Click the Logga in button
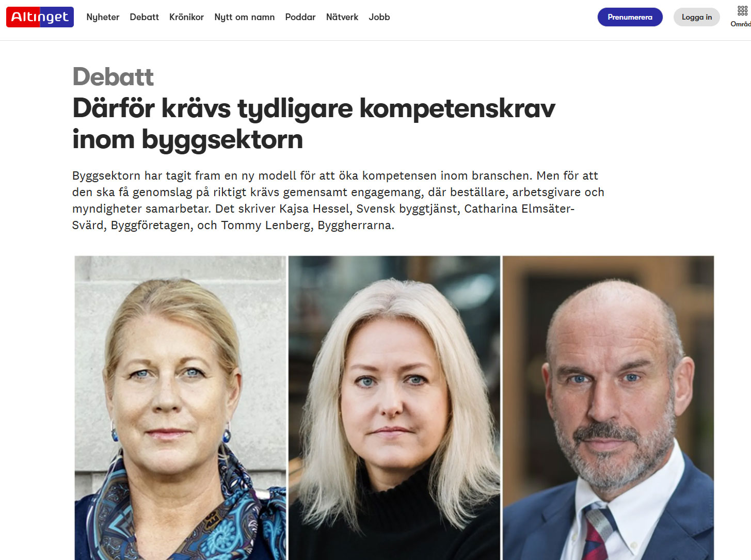This screenshot has width=751, height=560. (x=696, y=17)
